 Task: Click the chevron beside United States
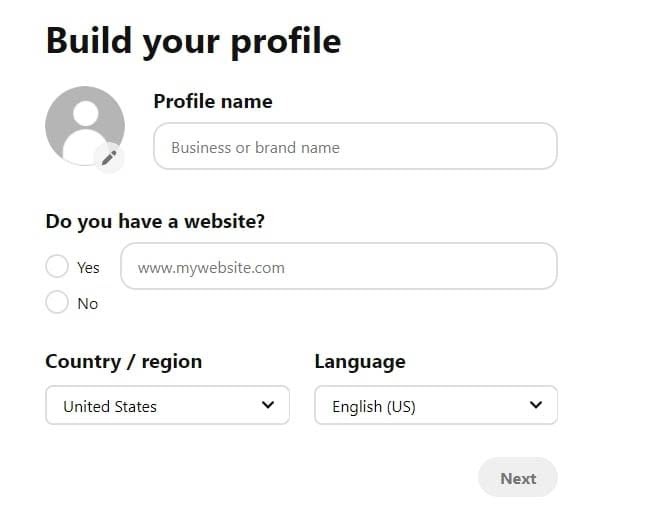tap(268, 405)
